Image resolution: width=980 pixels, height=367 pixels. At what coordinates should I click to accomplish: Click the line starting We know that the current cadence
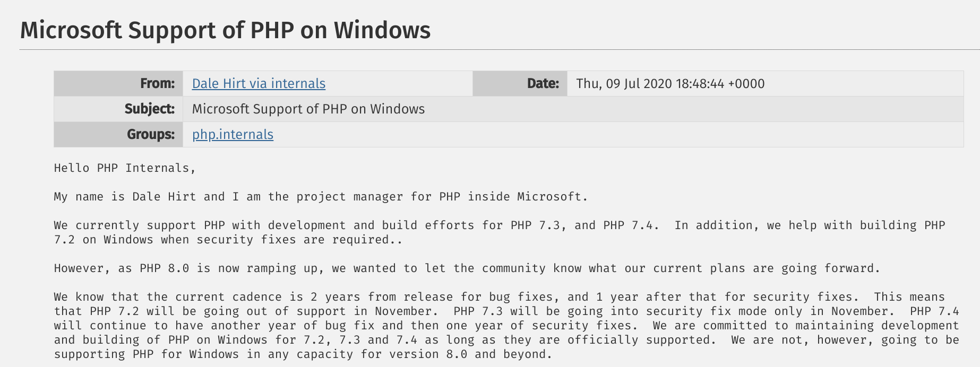click(x=499, y=297)
